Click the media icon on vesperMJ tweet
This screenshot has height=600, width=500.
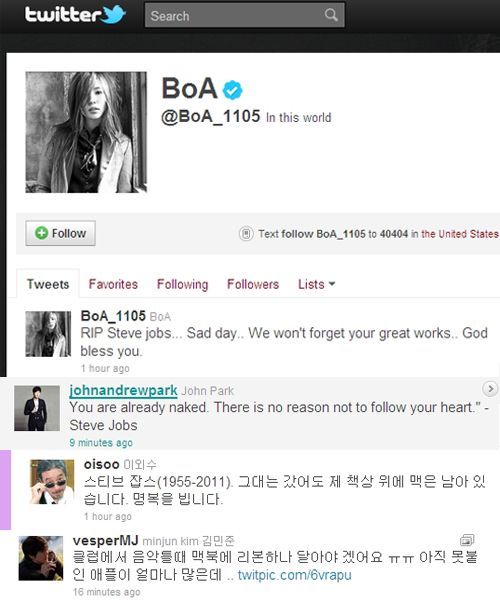tap(467, 540)
